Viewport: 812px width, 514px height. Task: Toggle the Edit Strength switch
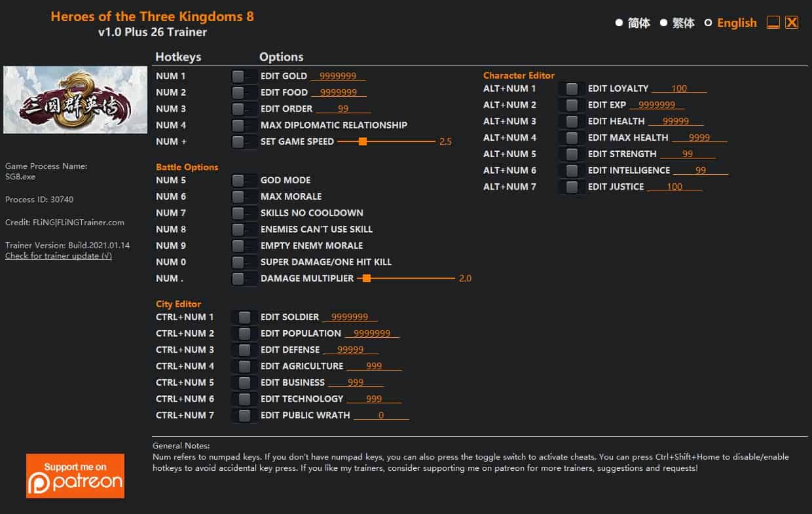coord(572,154)
